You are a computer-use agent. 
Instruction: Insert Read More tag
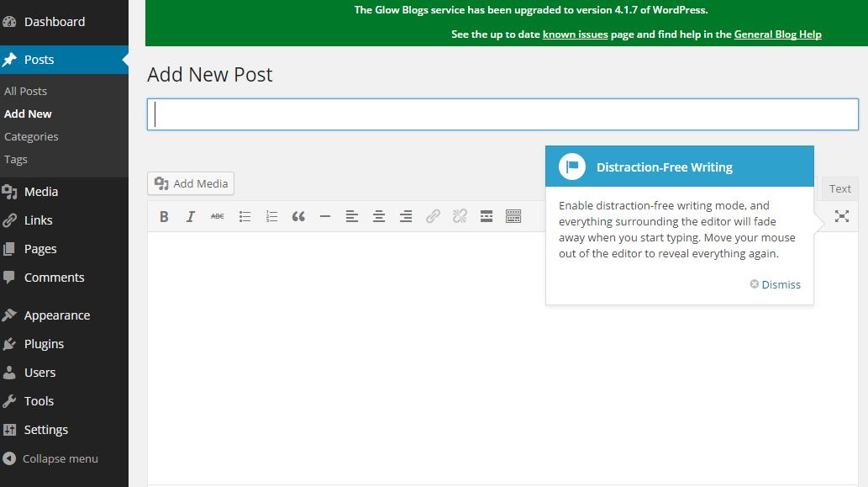point(487,217)
